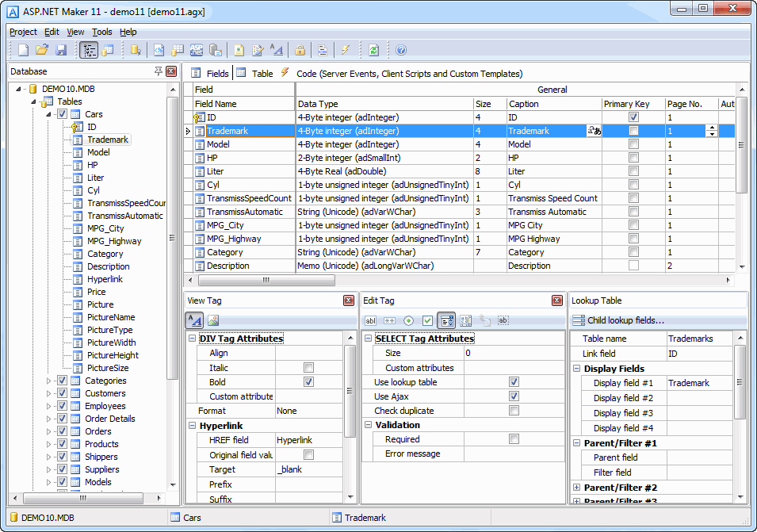Expand the Categories table node

tap(49, 381)
